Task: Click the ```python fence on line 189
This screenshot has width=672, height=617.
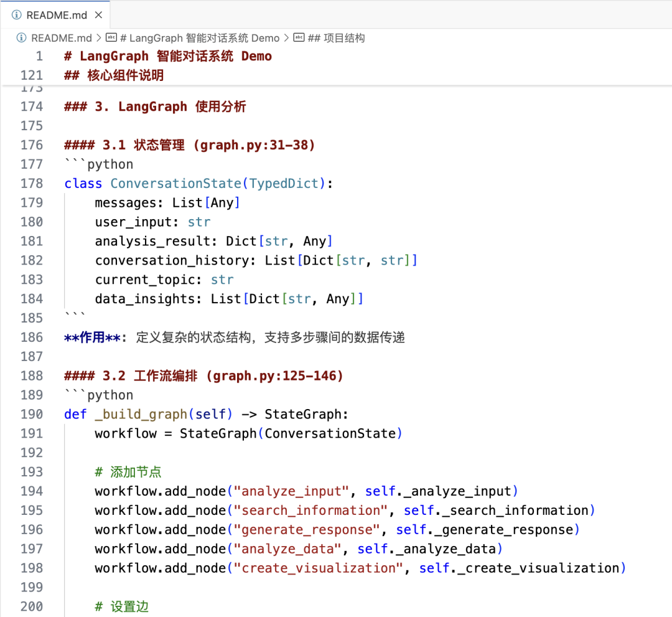Action: point(98,395)
